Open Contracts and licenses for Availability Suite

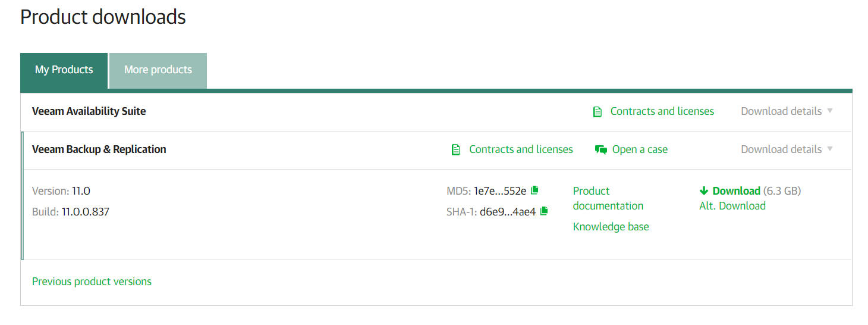(662, 111)
